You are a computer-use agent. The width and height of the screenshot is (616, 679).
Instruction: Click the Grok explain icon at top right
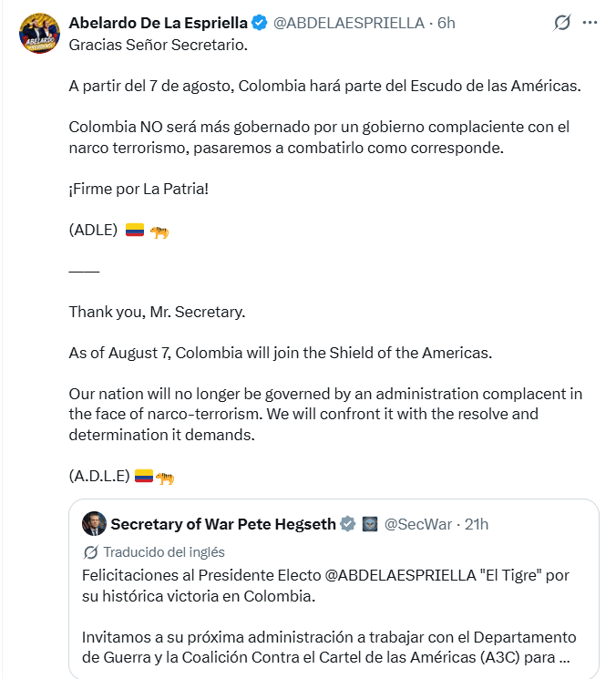click(561, 23)
